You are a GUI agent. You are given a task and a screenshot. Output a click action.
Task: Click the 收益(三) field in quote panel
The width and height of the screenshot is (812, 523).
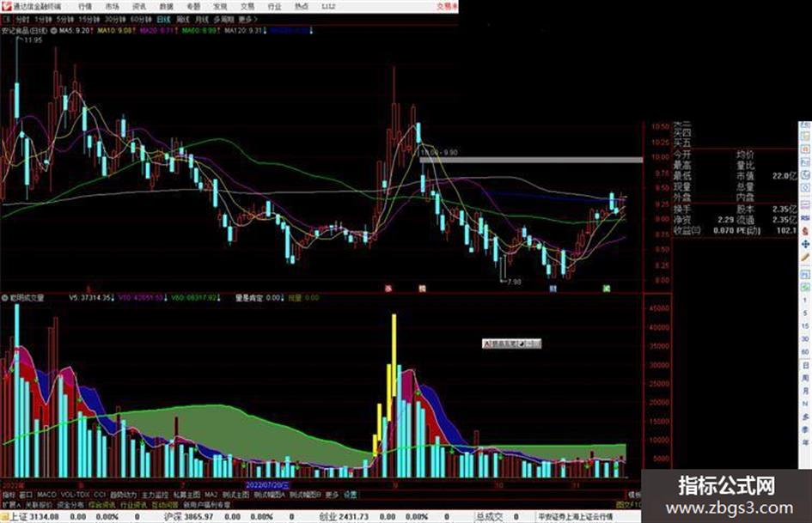pyautogui.click(x=703, y=230)
